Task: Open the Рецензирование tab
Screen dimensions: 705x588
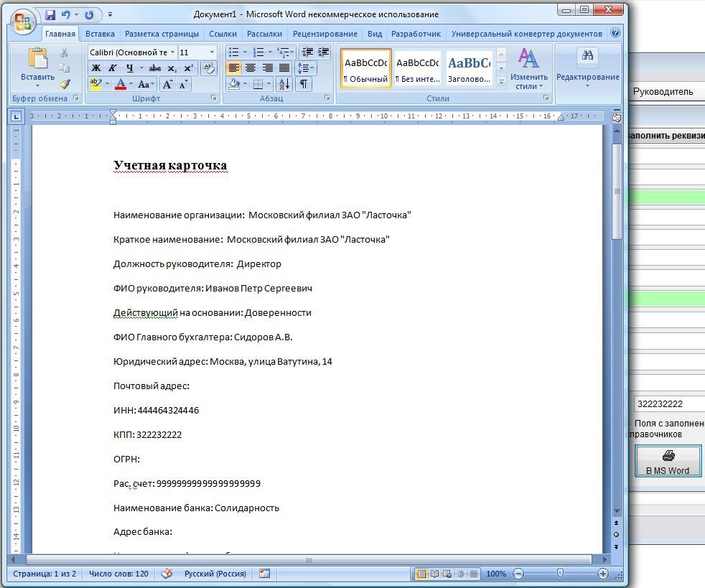Action: coord(325,34)
